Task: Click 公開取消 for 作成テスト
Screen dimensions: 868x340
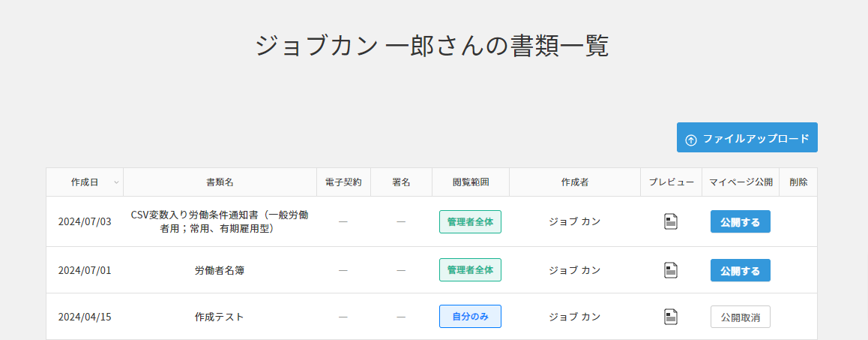Action: click(740, 317)
